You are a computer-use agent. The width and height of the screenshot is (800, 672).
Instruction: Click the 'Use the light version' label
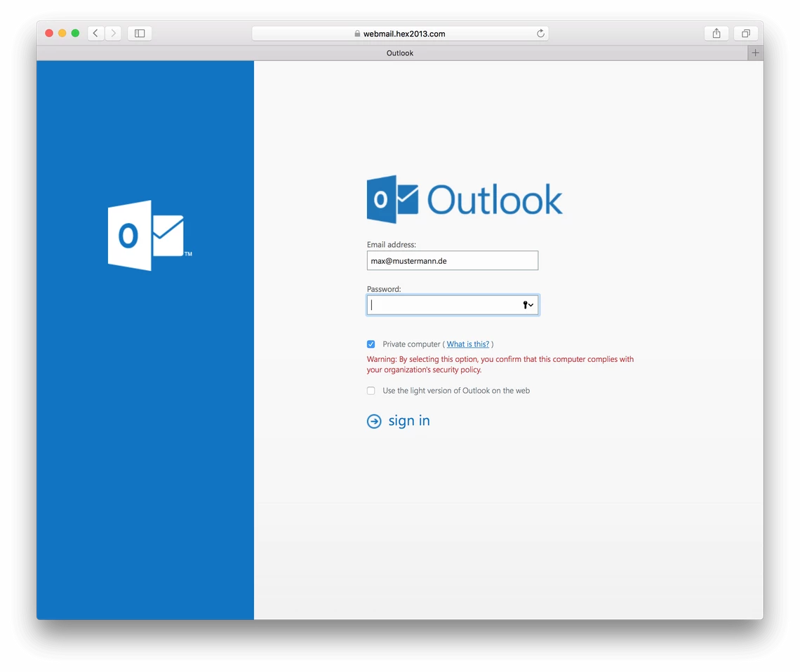[456, 391]
